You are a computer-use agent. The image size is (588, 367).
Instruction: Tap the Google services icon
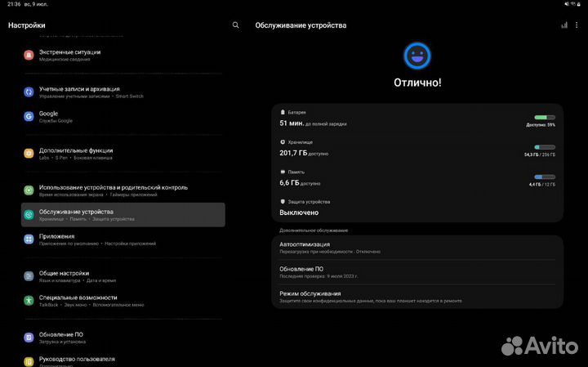[x=29, y=117]
